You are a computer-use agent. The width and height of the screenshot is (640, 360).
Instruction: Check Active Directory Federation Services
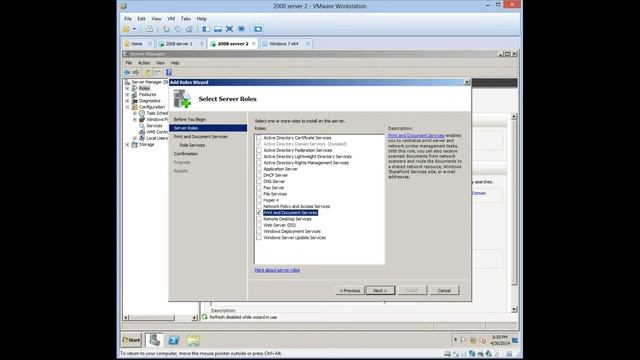click(x=259, y=150)
